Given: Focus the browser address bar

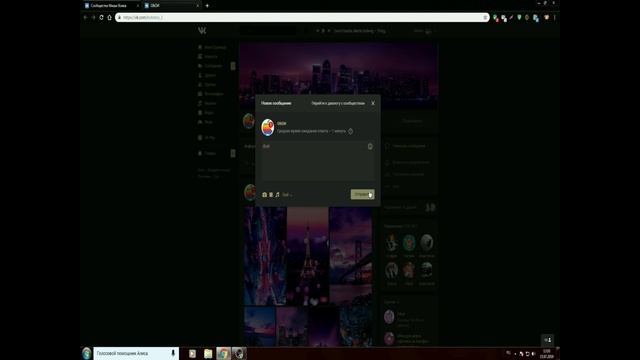Looking at the screenshot, I should point(302,18).
